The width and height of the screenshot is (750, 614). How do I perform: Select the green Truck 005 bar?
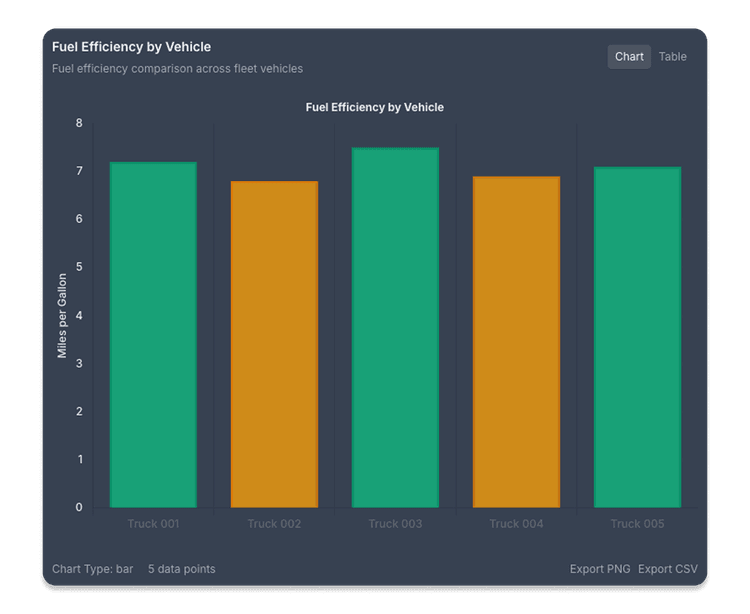click(637, 338)
